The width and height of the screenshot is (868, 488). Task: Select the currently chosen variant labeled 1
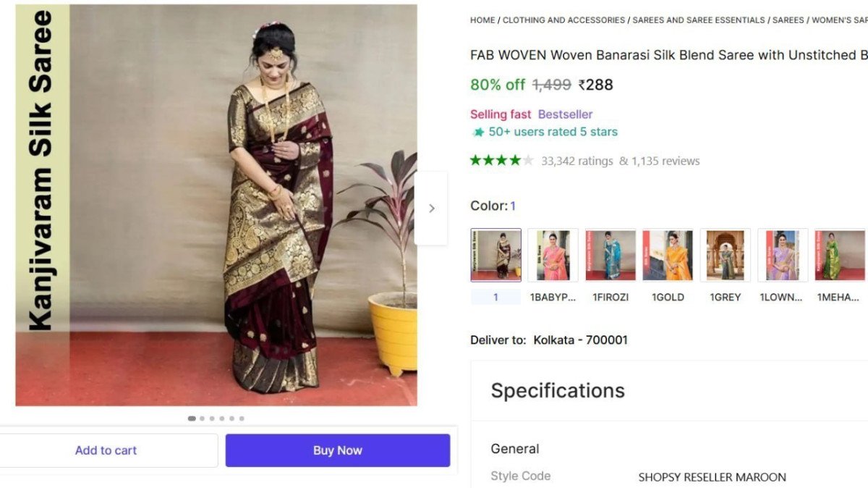(495, 254)
